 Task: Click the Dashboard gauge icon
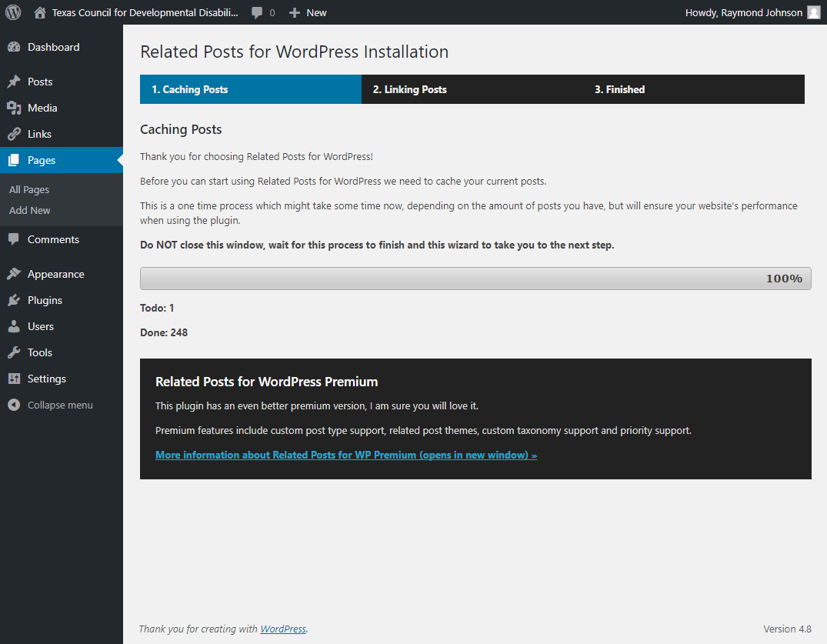[14, 47]
